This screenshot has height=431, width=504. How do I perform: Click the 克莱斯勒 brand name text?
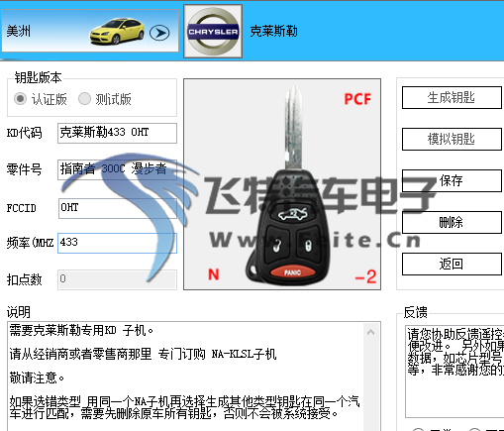(x=273, y=32)
